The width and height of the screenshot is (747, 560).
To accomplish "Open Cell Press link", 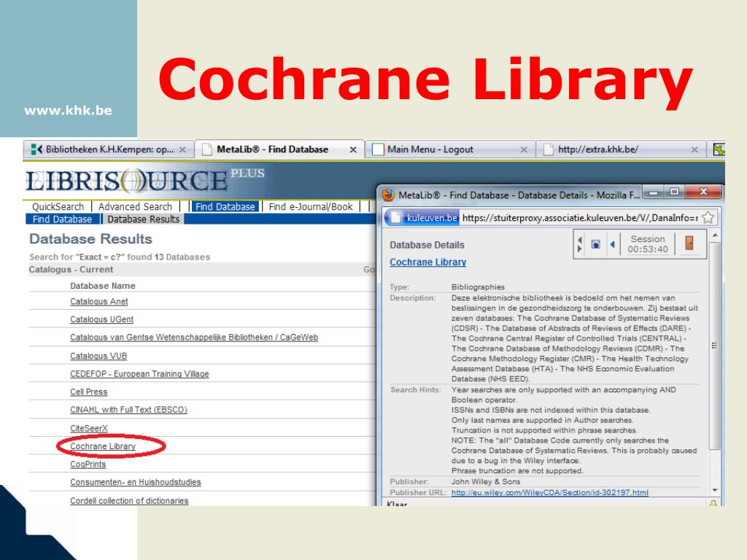I will pyautogui.click(x=88, y=392).
